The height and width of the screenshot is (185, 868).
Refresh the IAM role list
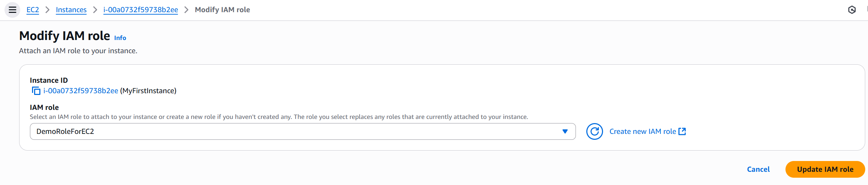tap(594, 131)
